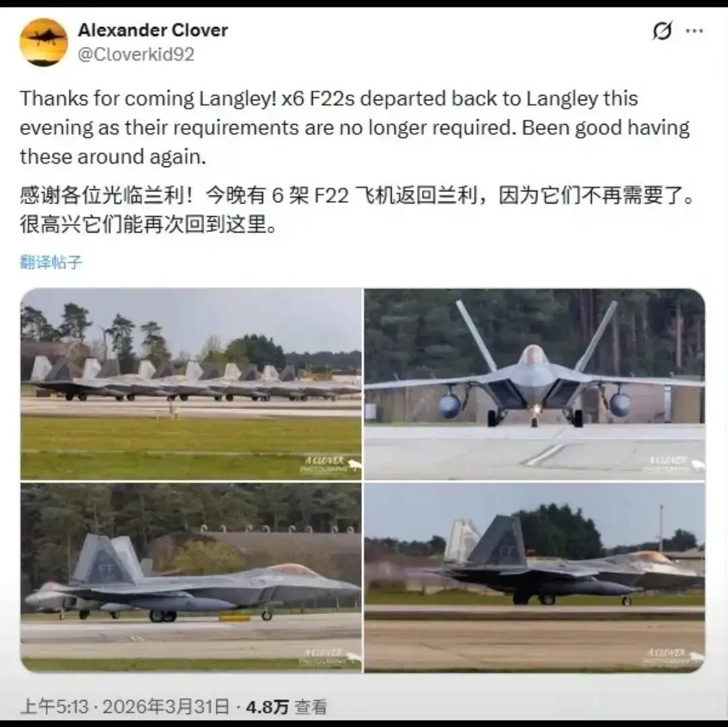Click the 上午5:13 · 2026年3月31日 timestamp
Viewport: 728px width, 727px height.
(125, 707)
